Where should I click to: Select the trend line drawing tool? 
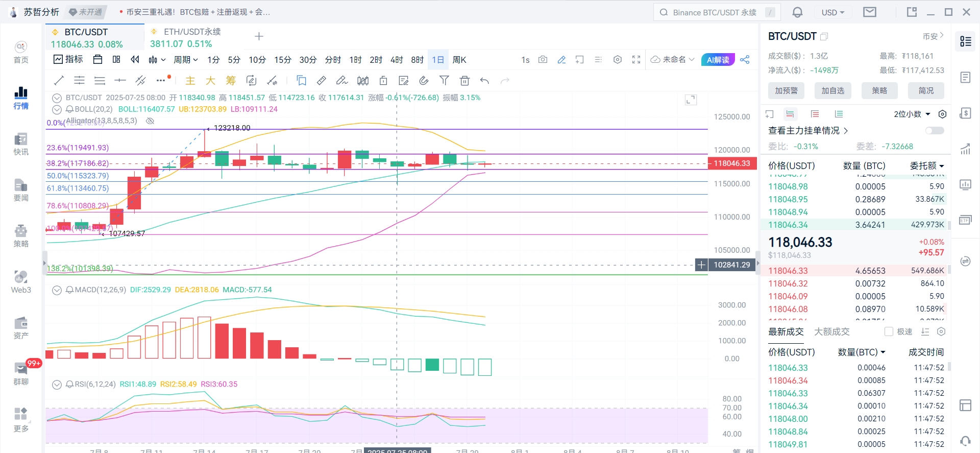point(59,80)
